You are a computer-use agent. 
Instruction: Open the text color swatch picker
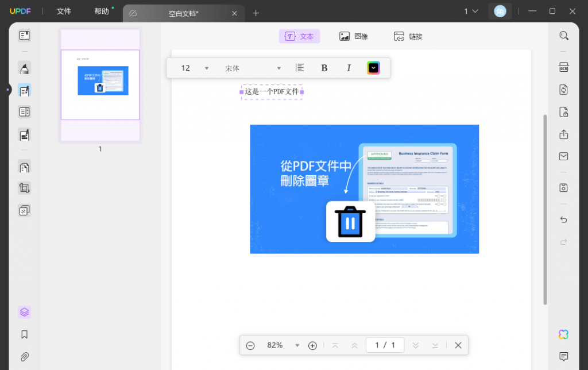[373, 68]
